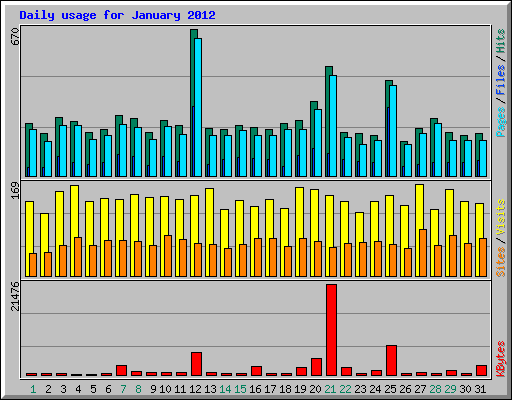Click day 28 on the x-axis
Image resolution: width=512 pixels, height=400 pixels.
[x=435, y=389]
